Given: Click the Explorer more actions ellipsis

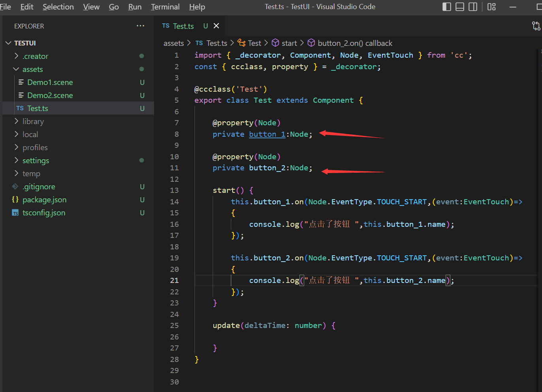Looking at the screenshot, I should coord(140,26).
